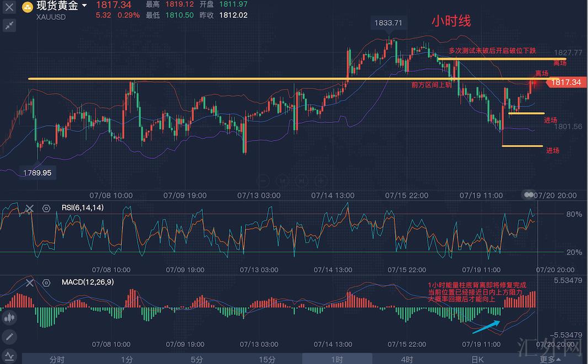Image resolution: width=588 pixels, height=364 pixels.
Task: Remove the RSI indicator panel
Action: pyautogui.click(x=30, y=208)
